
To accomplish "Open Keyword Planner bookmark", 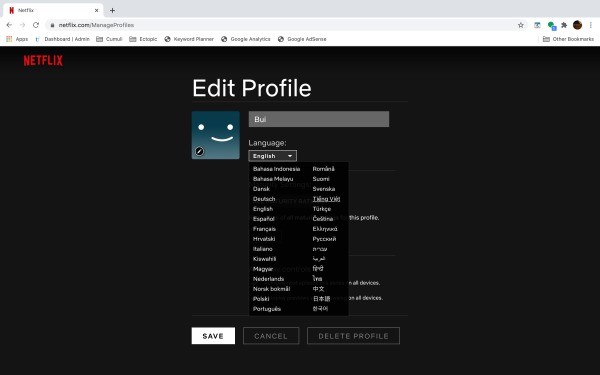I will [189, 39].
